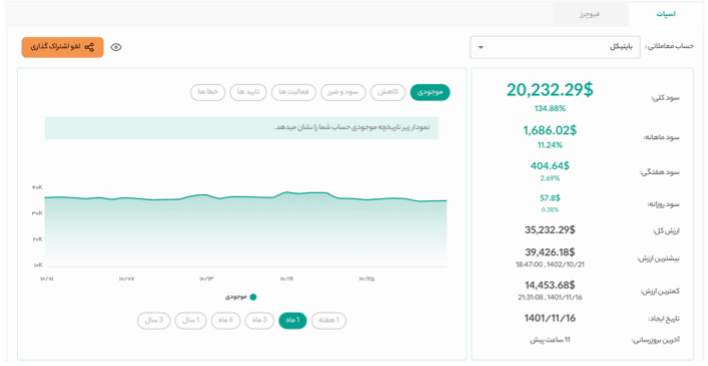Screen dimensions: 708x366
Task: Choose the 3 سال time range
Action: pyautogui.click(x=154, y=320)
